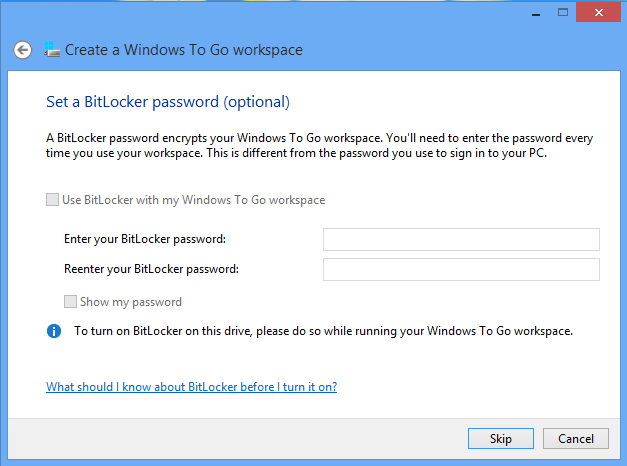Click the Windows To Go wizard icon
This screenshot has width=627, height=466.
click(52, 50)
